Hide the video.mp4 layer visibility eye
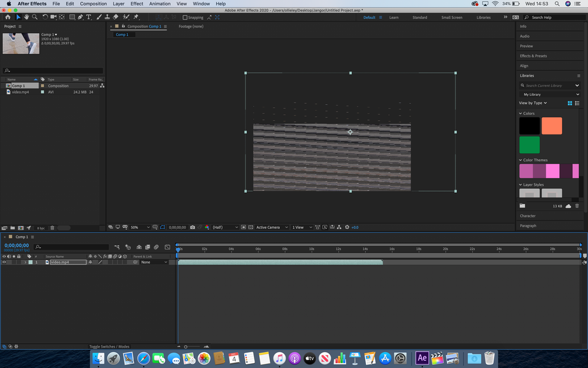This screenshot has width=588, height=368. 4,262
